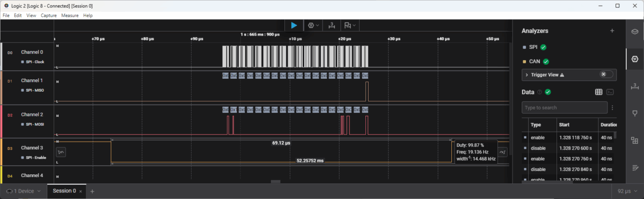Screen dimensions: 644x199
Task: Open the Markers sidebar icon
Action: coord(635,113)
